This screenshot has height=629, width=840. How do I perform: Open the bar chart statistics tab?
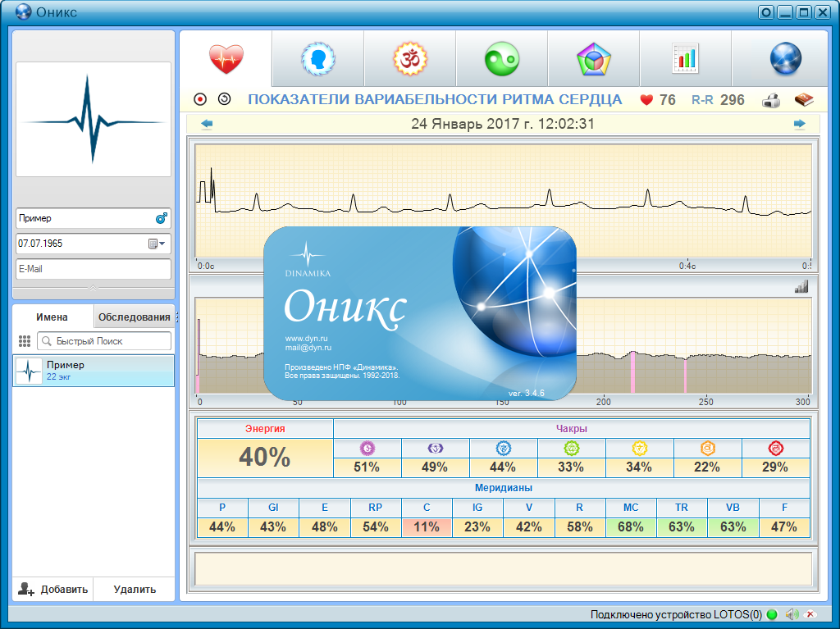click(685, 58)
